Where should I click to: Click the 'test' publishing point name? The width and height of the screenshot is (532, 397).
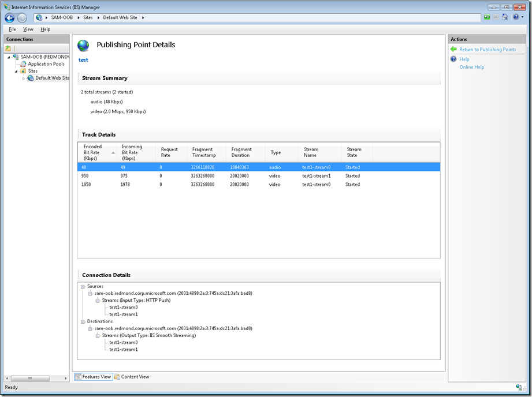[x=83, y=60]
